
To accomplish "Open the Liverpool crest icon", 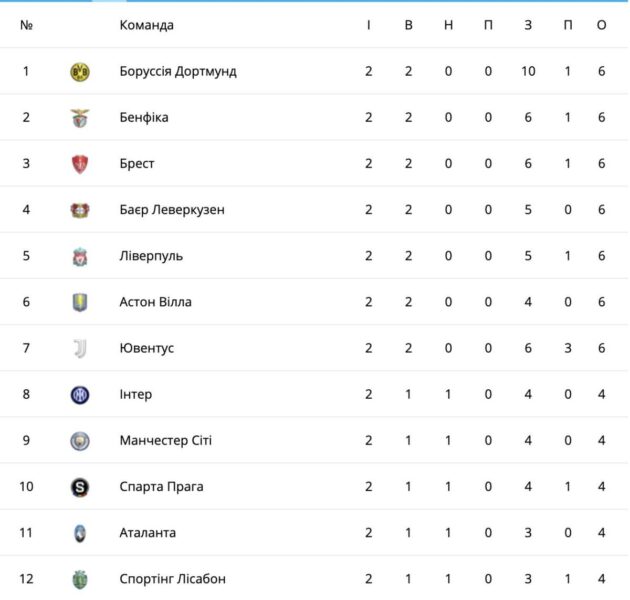I will pyautogui.click(x=80, y=256).
